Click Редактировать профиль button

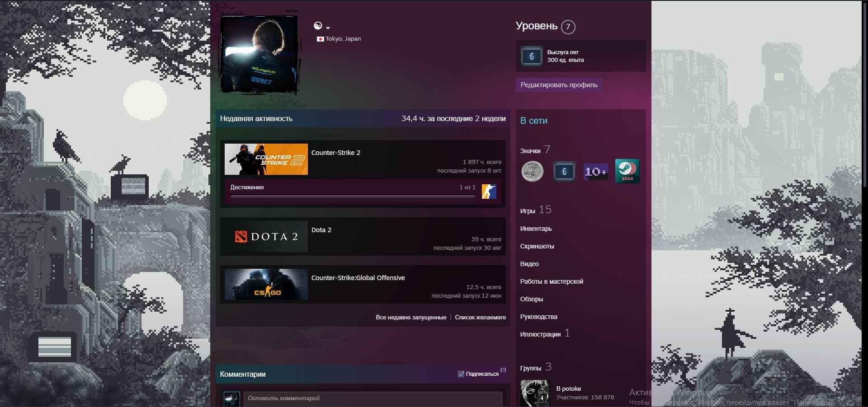point(559,85)
